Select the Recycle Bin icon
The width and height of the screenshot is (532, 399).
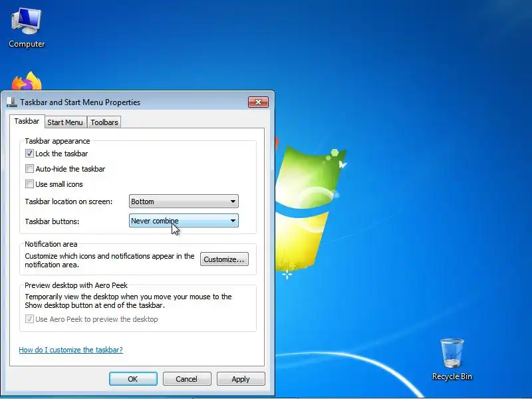click(452, 359)
